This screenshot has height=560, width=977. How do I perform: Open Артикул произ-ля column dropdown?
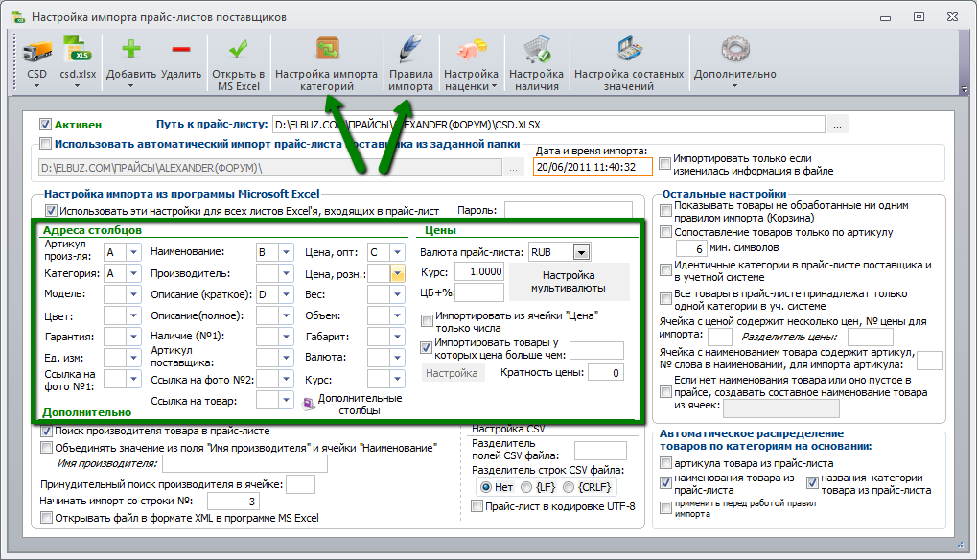point(134,252)
